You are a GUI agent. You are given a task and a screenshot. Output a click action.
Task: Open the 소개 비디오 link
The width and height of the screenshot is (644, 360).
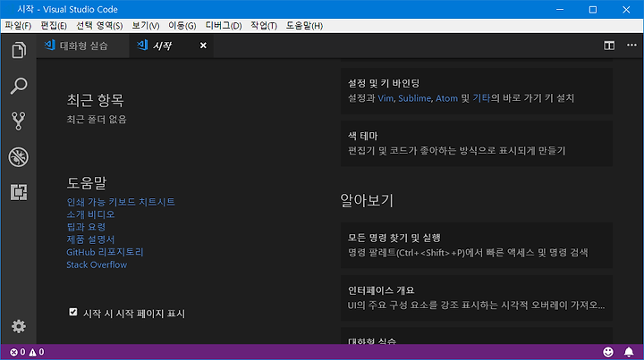(x=90, y=214)
